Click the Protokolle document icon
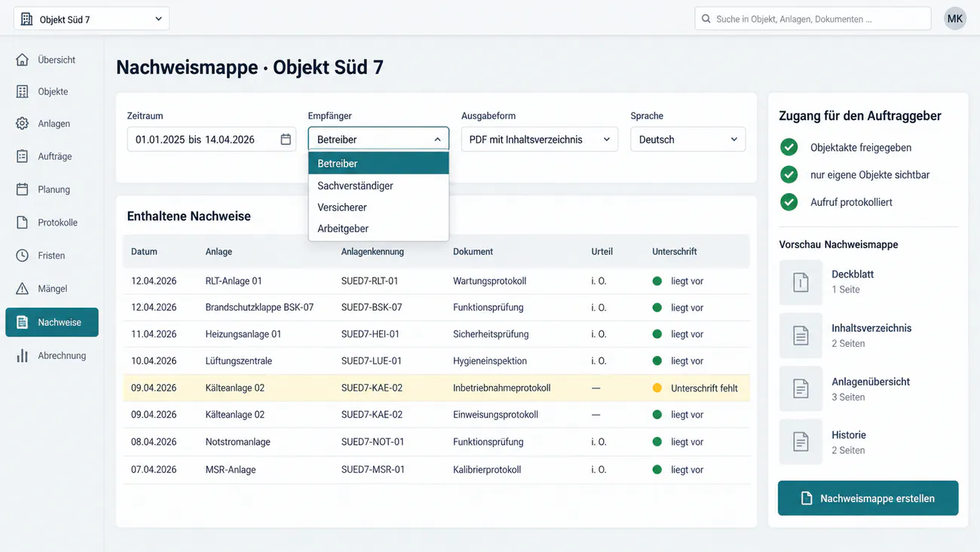This screenshot has height=552, width=980. [23, 222]
